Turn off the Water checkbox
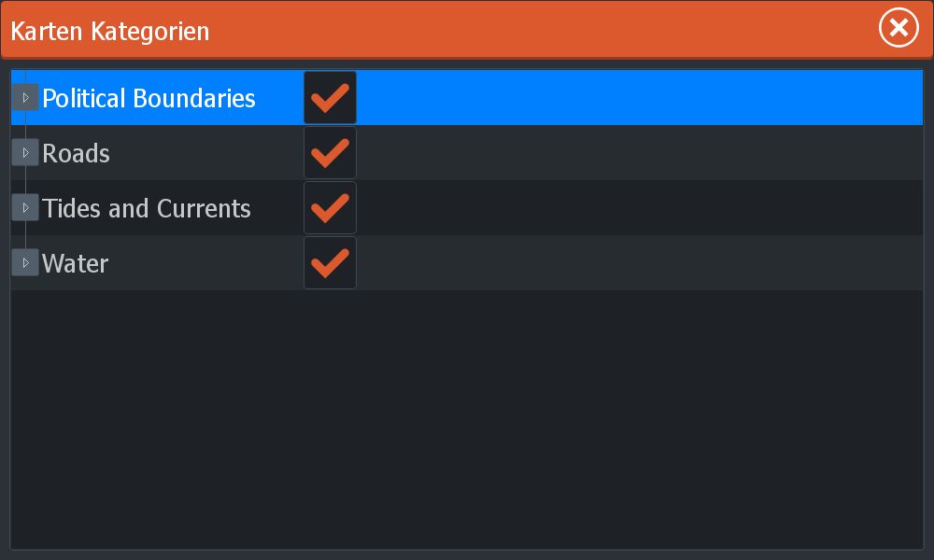This screenshot has height=560, width=934. pyautogui.click(x=330, y=263)
